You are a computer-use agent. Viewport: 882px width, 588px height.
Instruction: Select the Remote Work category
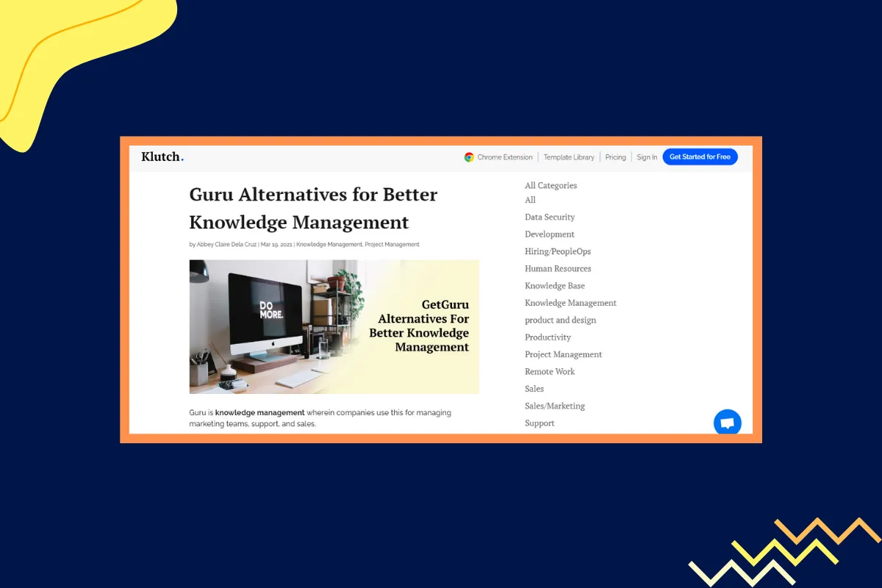point(550,371)
